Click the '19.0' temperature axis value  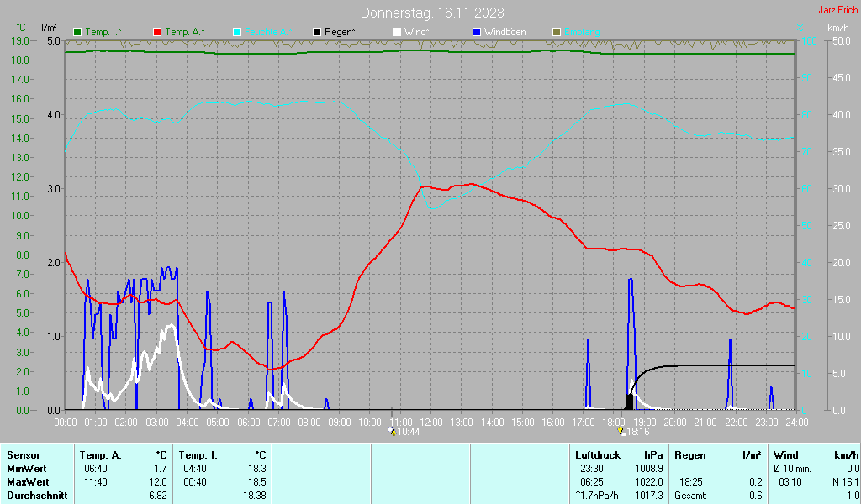coord(20,40)
